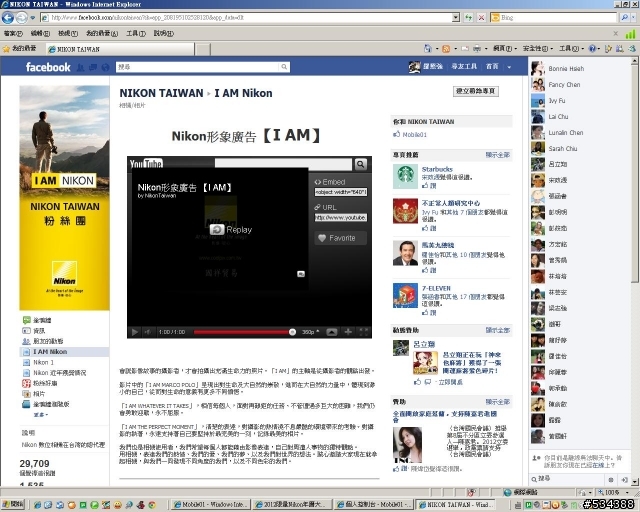Open the second IE menu bar item
The width and height of the screenshot is (640, 512).
(40, 33)
